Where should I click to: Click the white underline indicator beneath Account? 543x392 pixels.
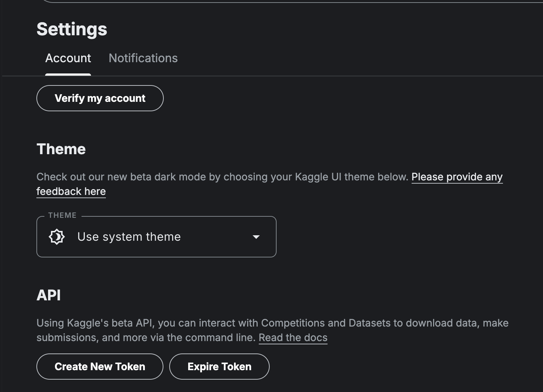point(68,75)
